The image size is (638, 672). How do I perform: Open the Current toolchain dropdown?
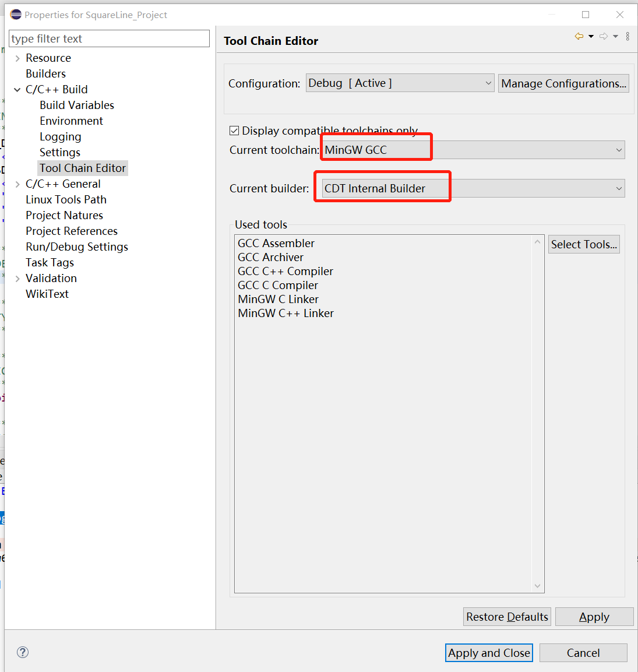pos(473,150)
